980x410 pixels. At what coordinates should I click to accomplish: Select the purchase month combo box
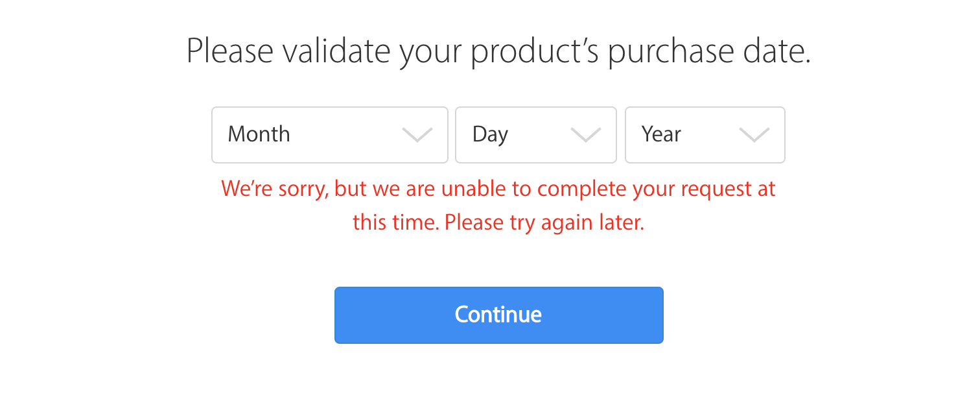329,135
